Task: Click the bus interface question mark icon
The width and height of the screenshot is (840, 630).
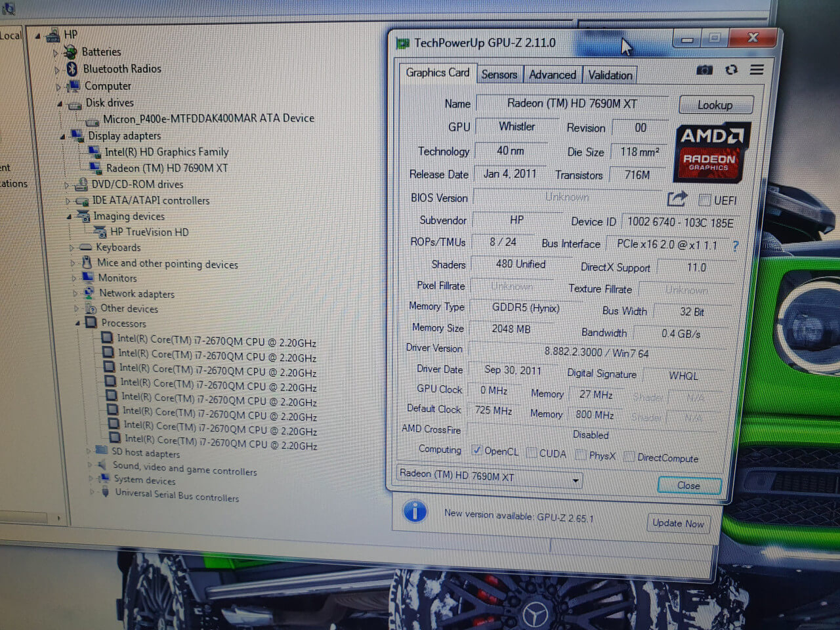Action: 735,246
